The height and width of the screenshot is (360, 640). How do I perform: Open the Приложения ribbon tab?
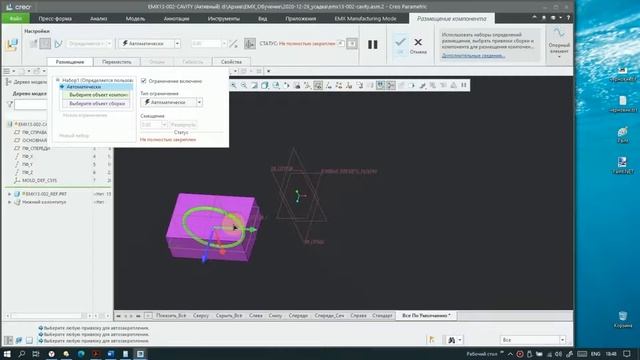coord(300,18)
